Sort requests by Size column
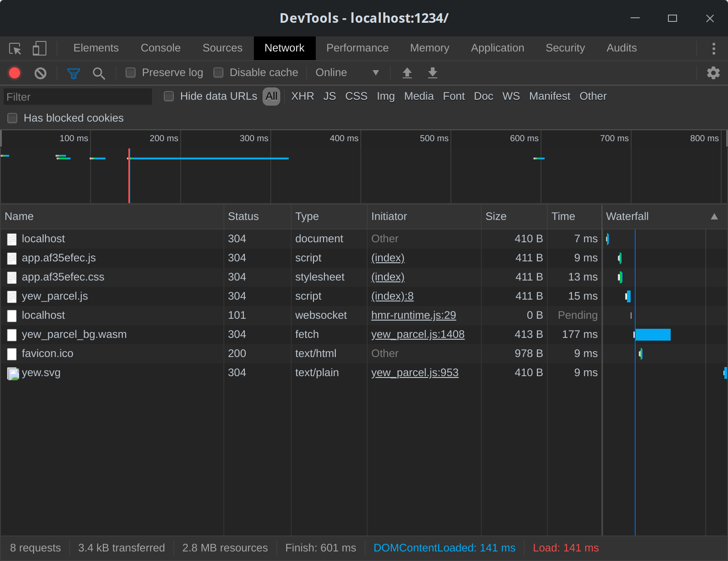 (514, 217)
